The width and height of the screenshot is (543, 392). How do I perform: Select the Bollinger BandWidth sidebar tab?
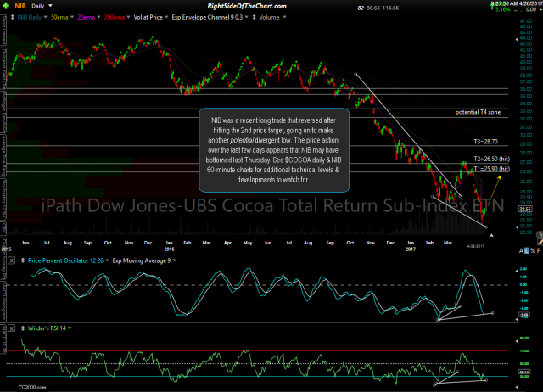coord(3,111)
